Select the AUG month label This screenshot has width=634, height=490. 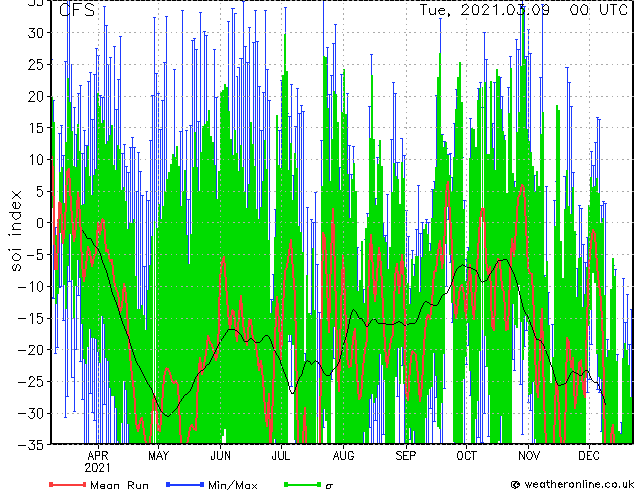click(343, 456)
